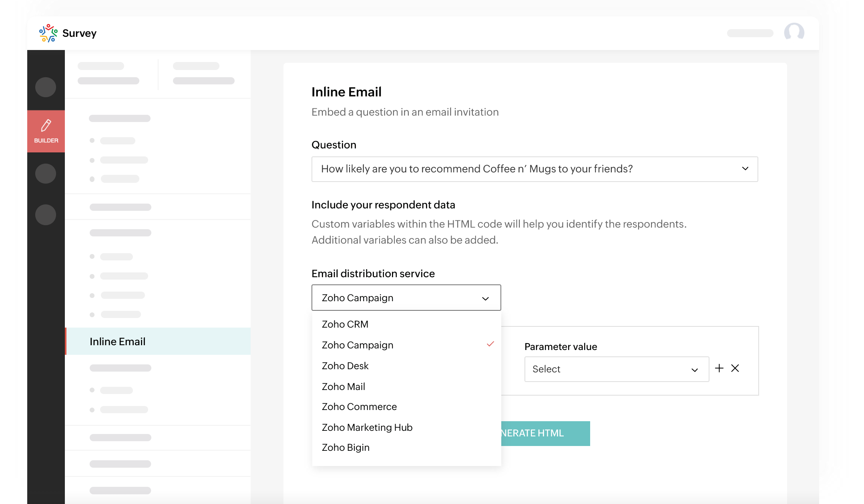Screen dimensions: 864x504
Task: Choose Zoho CRM from the list
Action: [x=345, y=324]
